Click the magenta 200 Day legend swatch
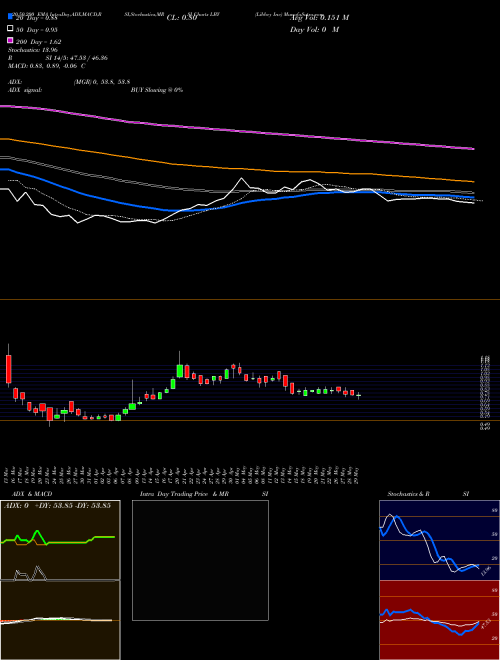The image size is (500, 660). [11, 40]
